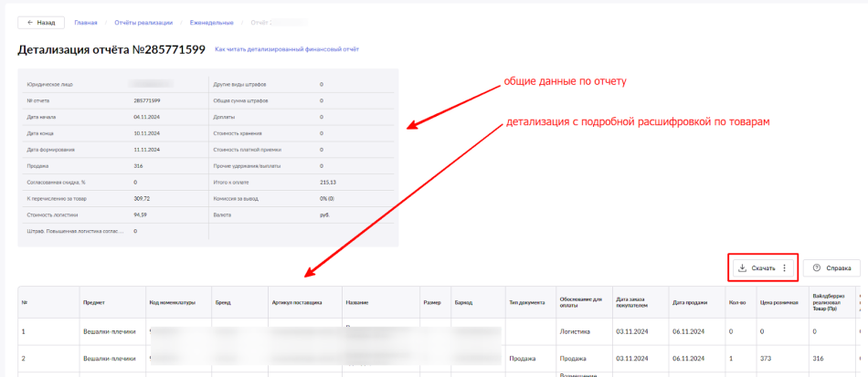Click the Логистика cell in first row

coord(576,332)
